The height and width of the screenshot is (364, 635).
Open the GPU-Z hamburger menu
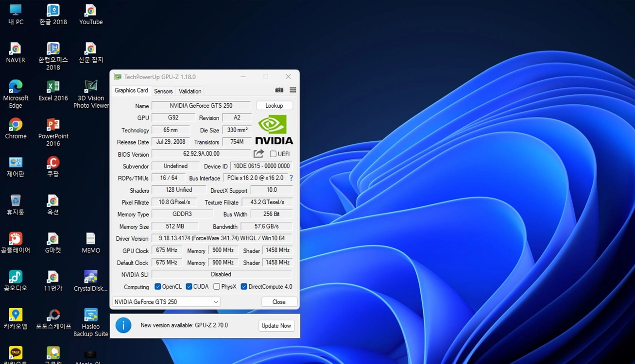click(293, 90)
